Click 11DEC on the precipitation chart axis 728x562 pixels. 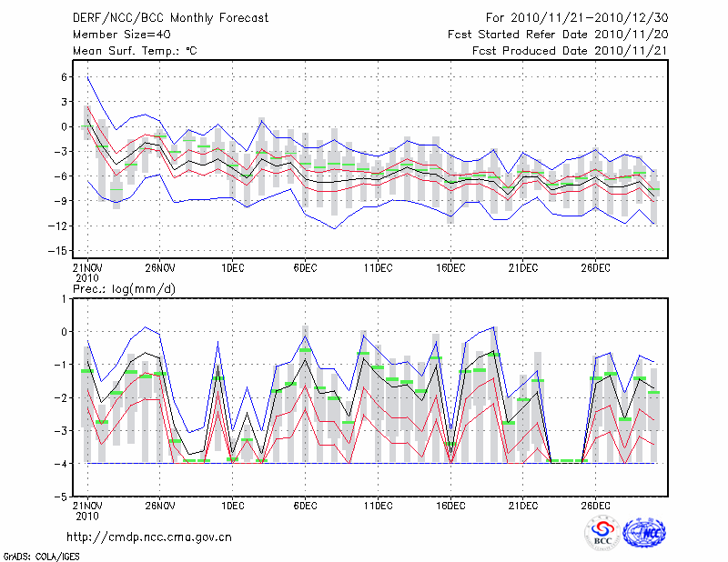(x=378, y=506)
